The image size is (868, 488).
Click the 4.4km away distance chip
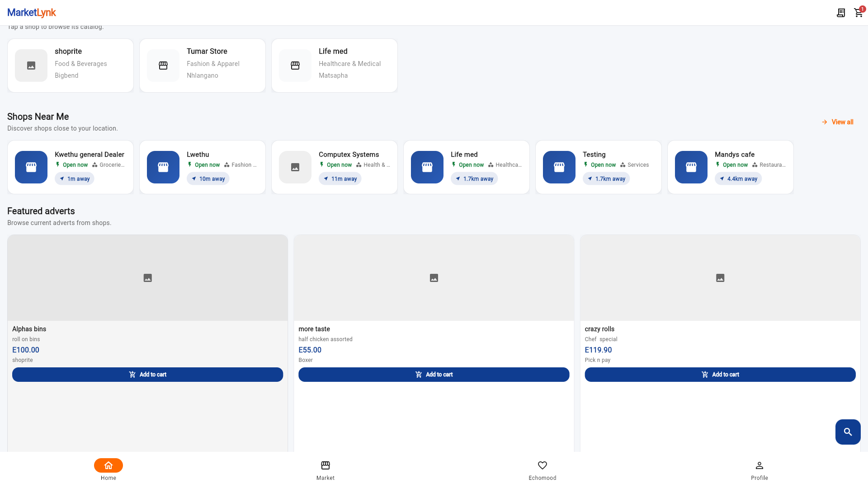pos(738,179)
